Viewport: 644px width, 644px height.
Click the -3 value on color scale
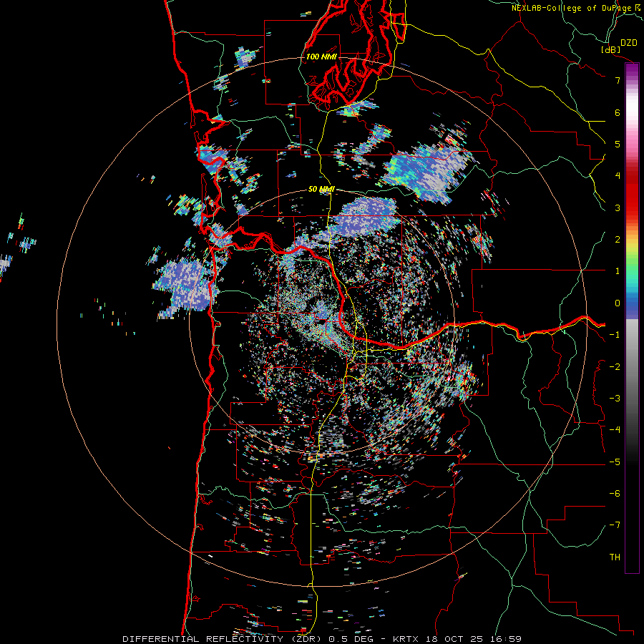click(x=615, y=399)
